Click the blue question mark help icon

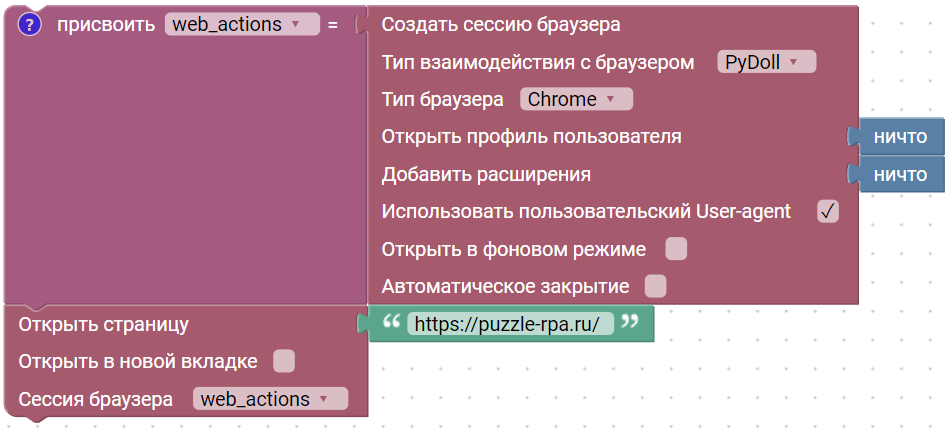30,25
